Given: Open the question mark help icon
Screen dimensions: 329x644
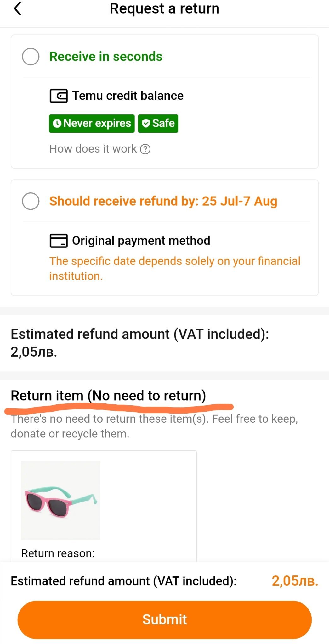Looking at the screenshot, I should [145, 149].
